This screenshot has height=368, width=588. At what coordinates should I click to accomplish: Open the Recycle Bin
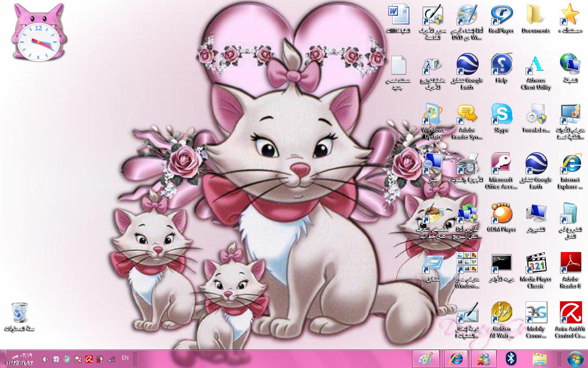[19, 317]
